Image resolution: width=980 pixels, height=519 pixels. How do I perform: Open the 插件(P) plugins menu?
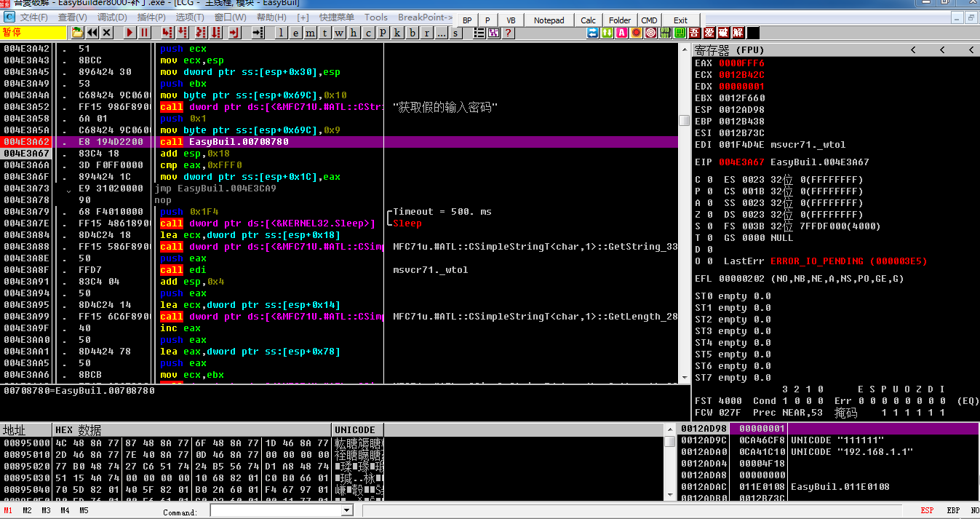151,17
